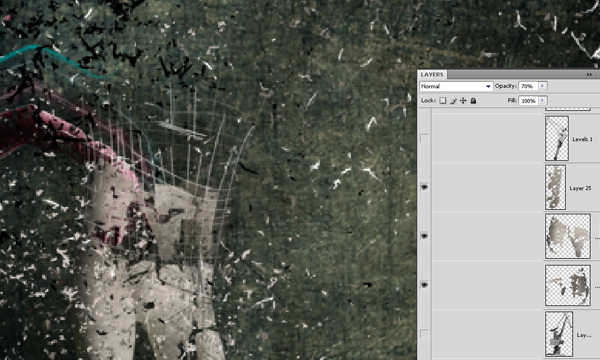Collapse the Layers panel with double-arrow icon
This screenshot has width=600, height=360.
(x=589, y=75)
